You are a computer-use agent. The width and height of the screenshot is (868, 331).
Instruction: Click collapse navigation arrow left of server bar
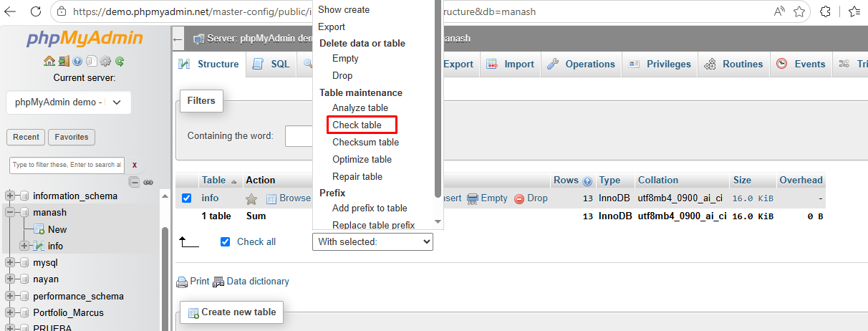pos(178,39)
